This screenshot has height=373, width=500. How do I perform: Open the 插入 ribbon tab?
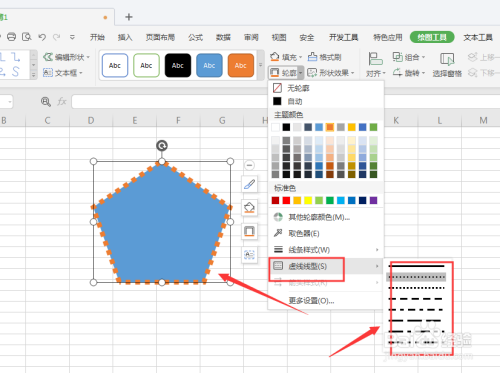point(125,37)
